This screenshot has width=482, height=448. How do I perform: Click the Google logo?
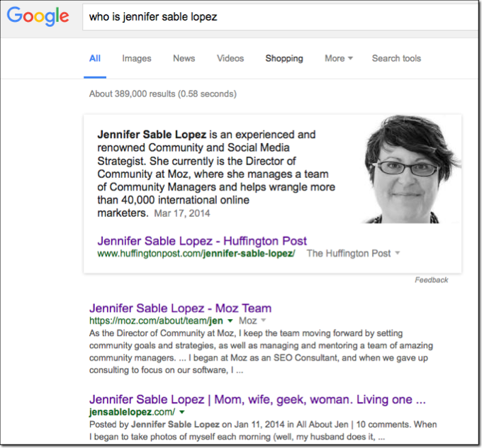38,16
